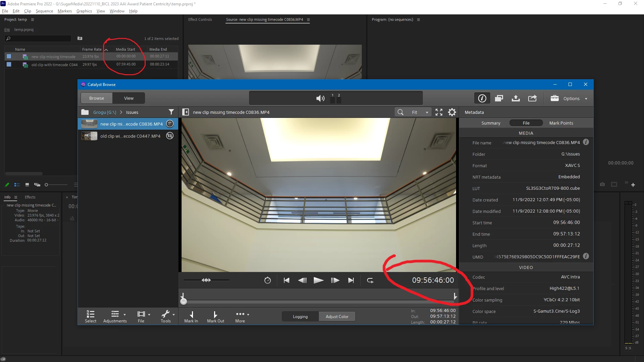Jump to start of clip
644x362 pixels.
click(286, 280)
